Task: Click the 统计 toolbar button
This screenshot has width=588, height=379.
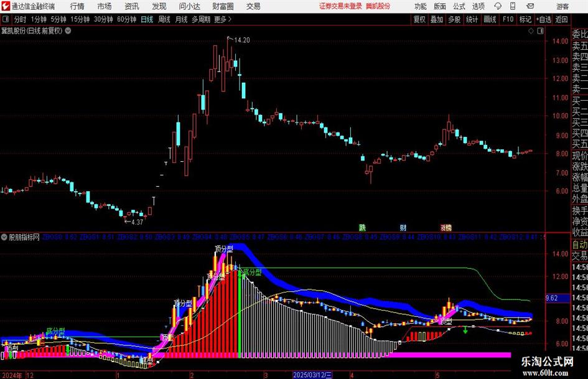Action: click(472, 19)
